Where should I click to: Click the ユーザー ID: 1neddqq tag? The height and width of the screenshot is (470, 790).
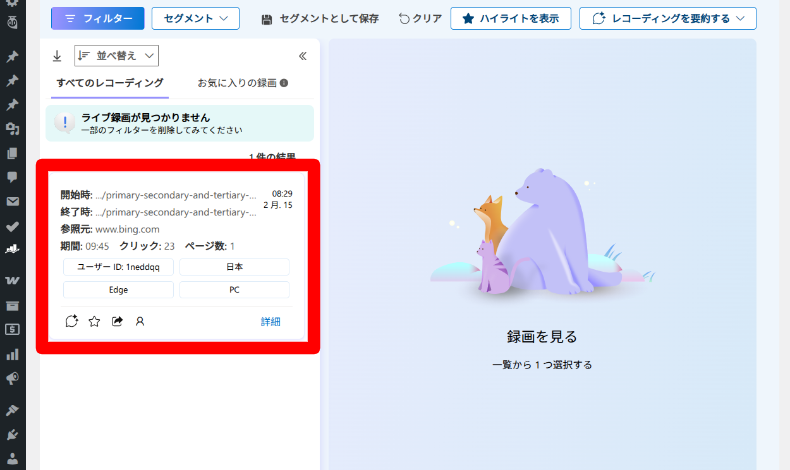[x=118, y=267]
